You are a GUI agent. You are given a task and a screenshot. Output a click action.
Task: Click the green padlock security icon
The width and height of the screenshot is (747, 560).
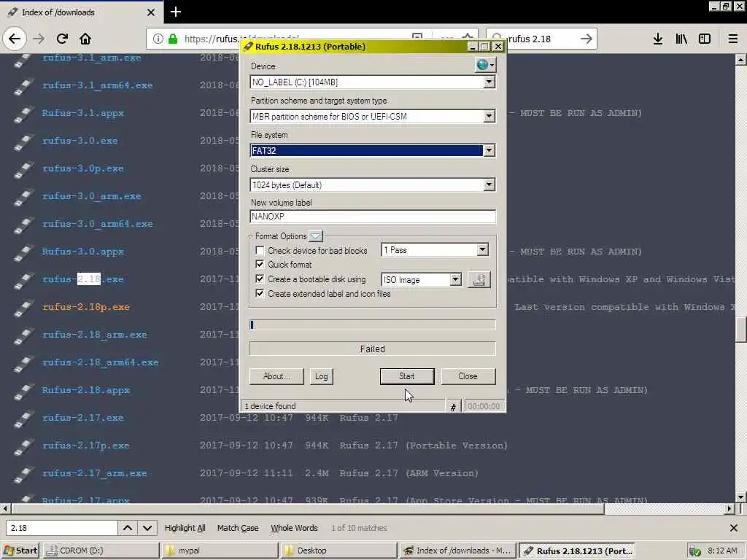173,39
